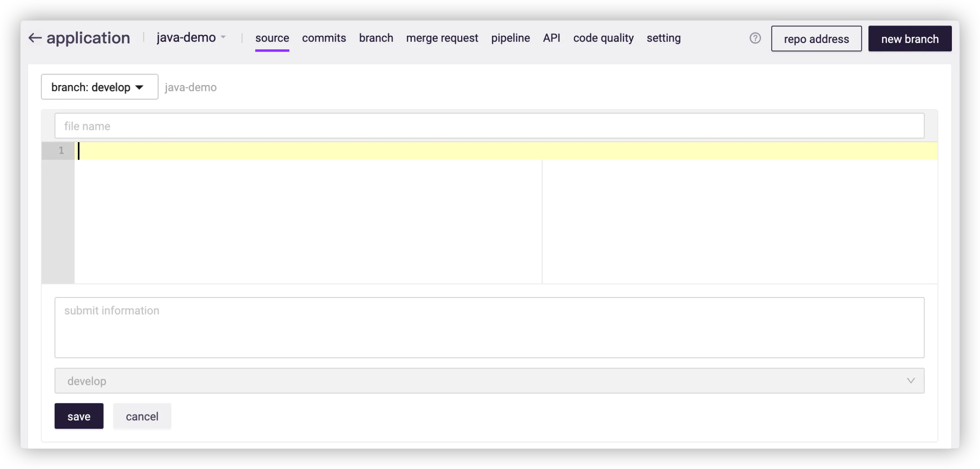Viewport: 980px width, 469px height.
Task: Click the java-demo breadcrumb path link
Action: tap(191, 87)
